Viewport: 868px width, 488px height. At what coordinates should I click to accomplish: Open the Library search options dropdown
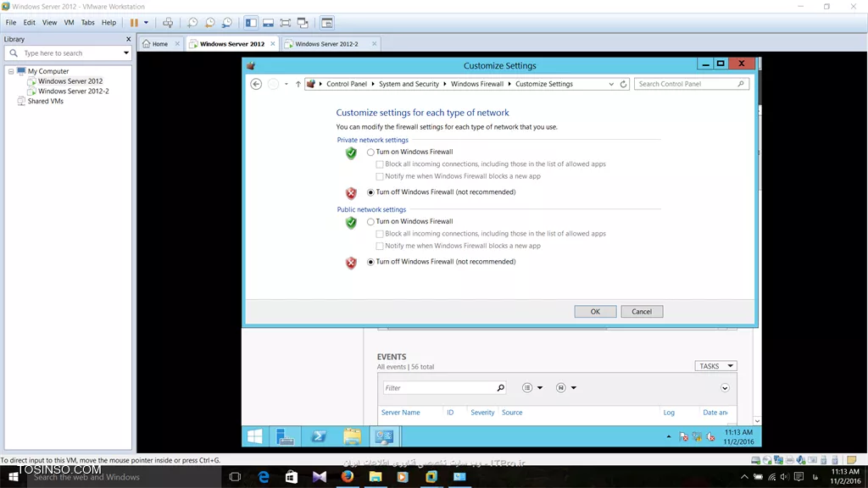(126, 53)
